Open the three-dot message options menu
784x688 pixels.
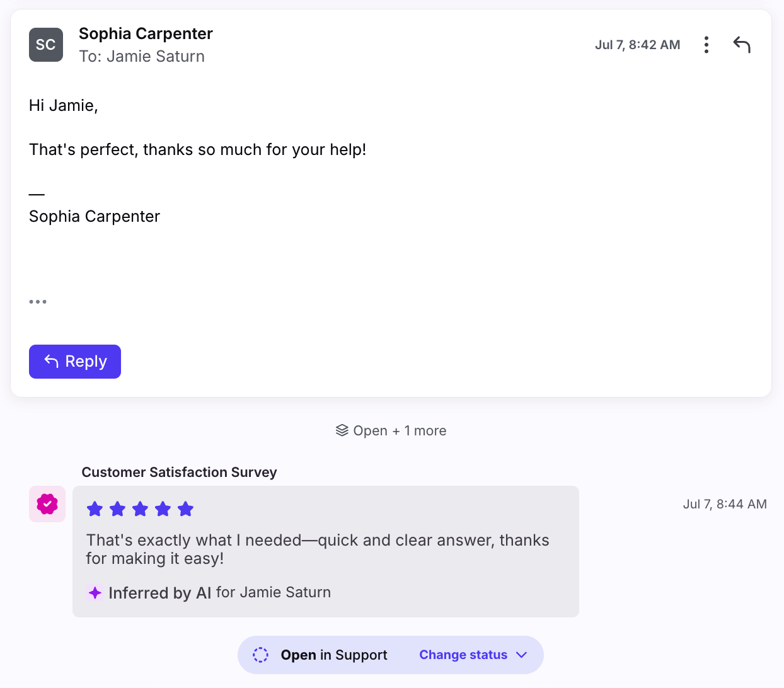tap(706, 45)
